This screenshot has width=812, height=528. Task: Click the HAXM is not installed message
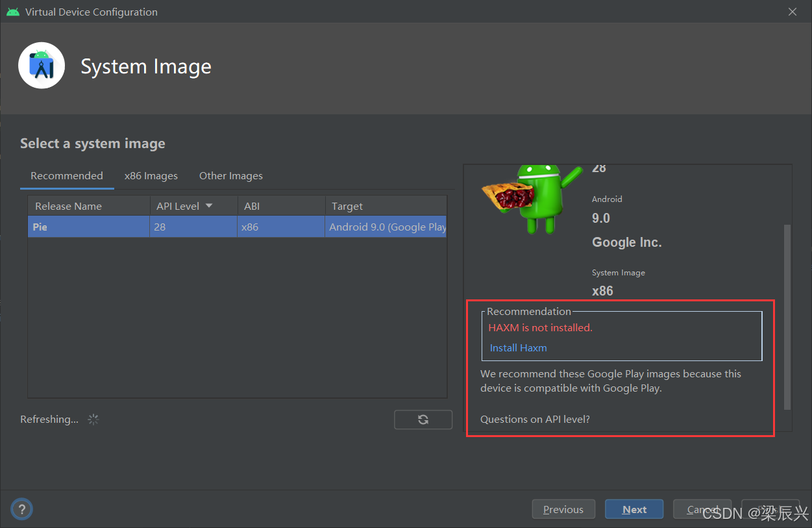(x=540, y=327)
